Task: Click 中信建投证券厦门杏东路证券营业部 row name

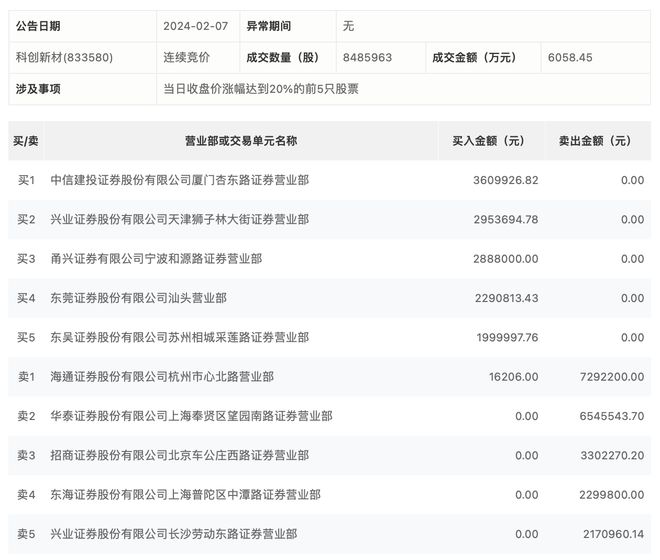Action: coord(180,180)
